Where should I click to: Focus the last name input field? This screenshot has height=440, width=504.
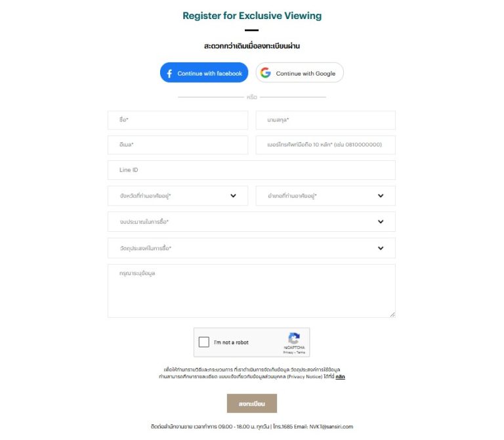325,120
